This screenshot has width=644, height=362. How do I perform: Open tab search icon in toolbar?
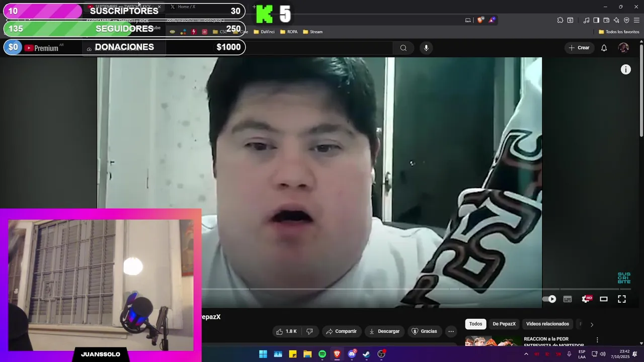click(570, 20)
